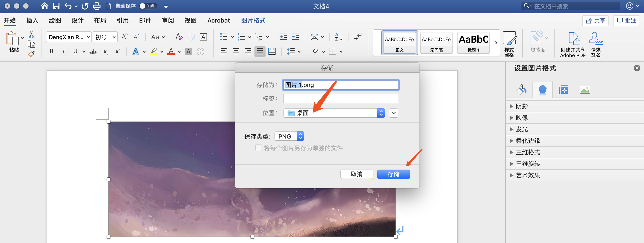Image resolution: width=644 pixels, height=243 pixels.
Task: Click the 批注 comments button
Action: coord(626,21)
